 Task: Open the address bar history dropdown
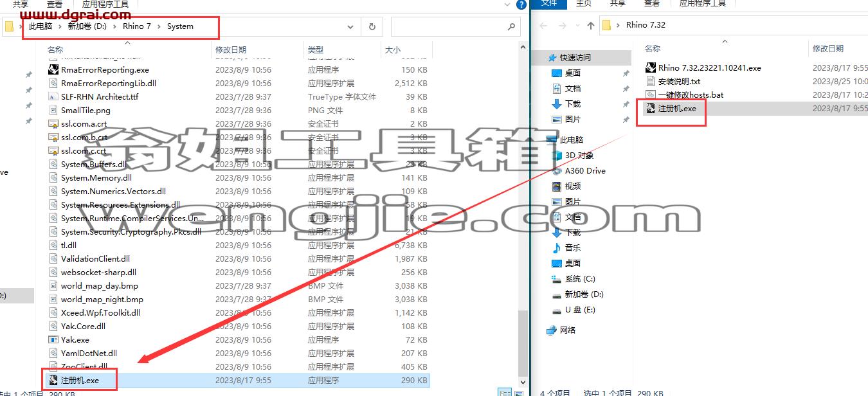[350, 27]
